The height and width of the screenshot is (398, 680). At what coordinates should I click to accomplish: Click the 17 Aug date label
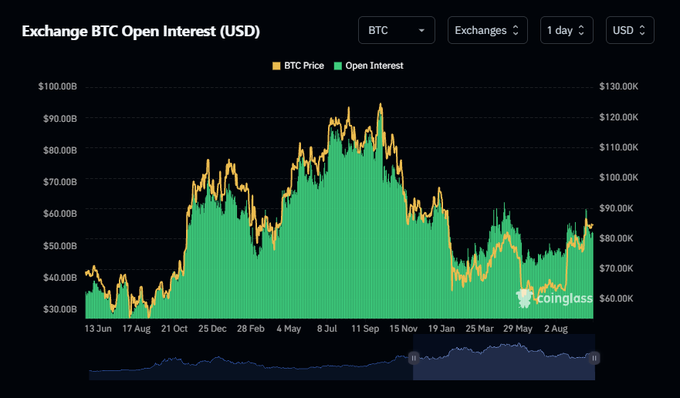click(136, 329)
